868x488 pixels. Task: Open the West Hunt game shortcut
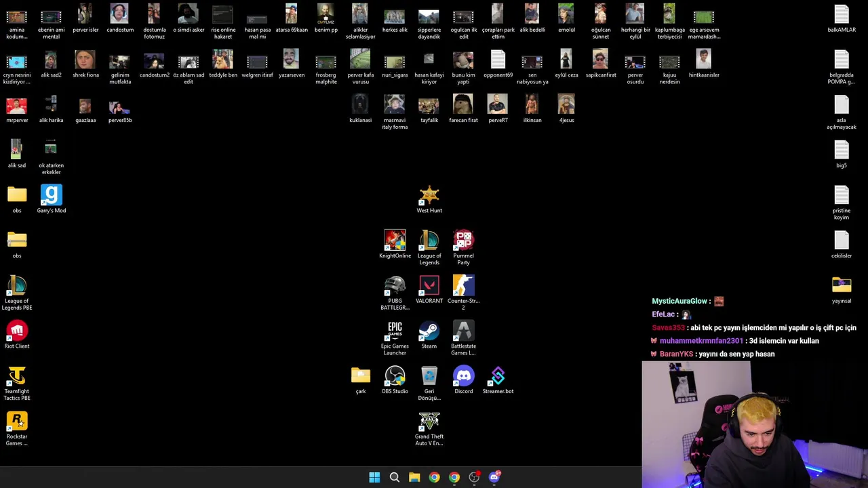pos(429,199)
